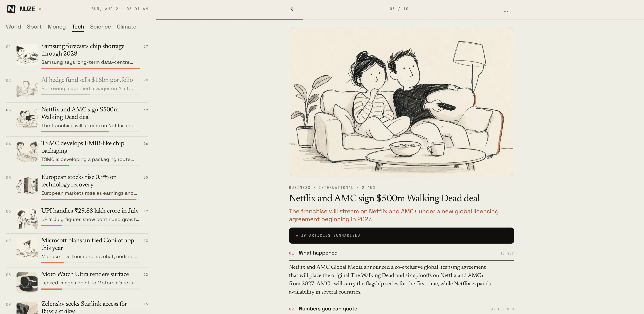Open Moto Watch Ultra story thumbnail
The width and height of the screenshot is (644, 314).
tap(27, 282)
